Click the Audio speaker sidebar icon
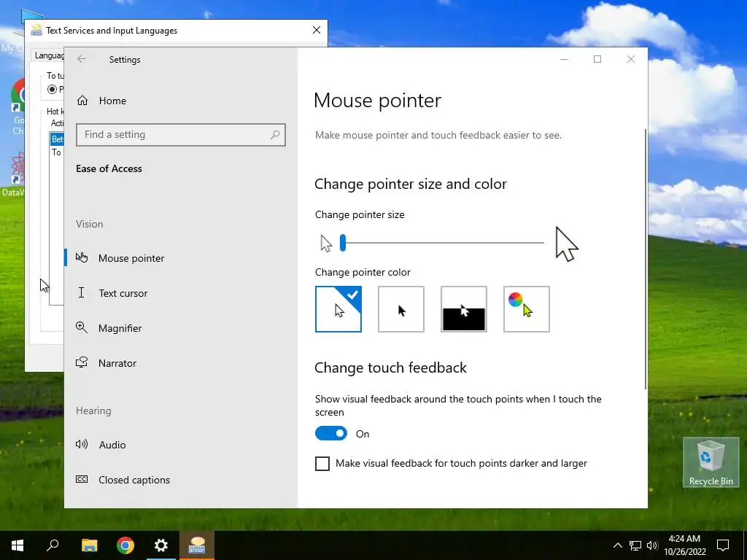Image resolution: width=747 pixels, height=560 pixels. point(82,444)
